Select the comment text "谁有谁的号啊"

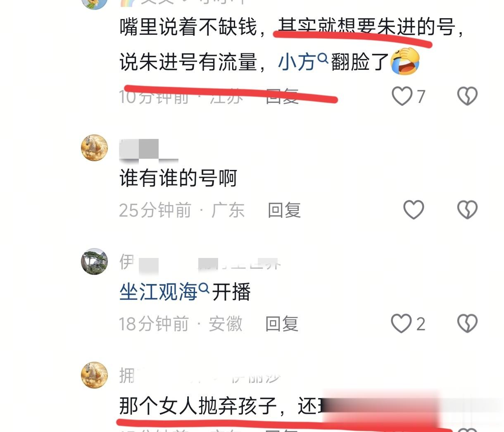click(x=178, y=178)
